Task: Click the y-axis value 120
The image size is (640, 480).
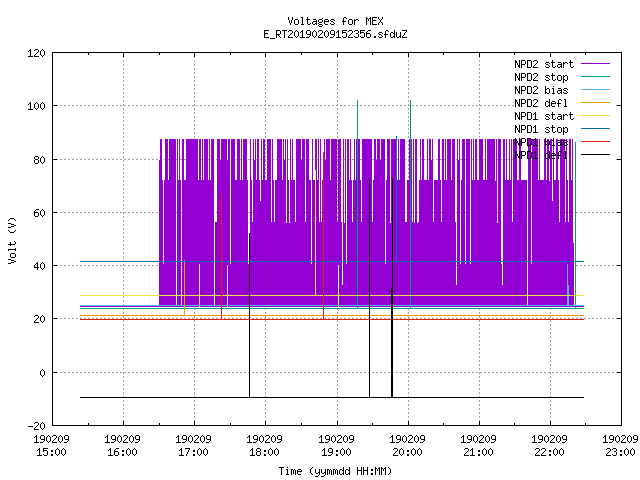Action: click(x=36, y=53)
